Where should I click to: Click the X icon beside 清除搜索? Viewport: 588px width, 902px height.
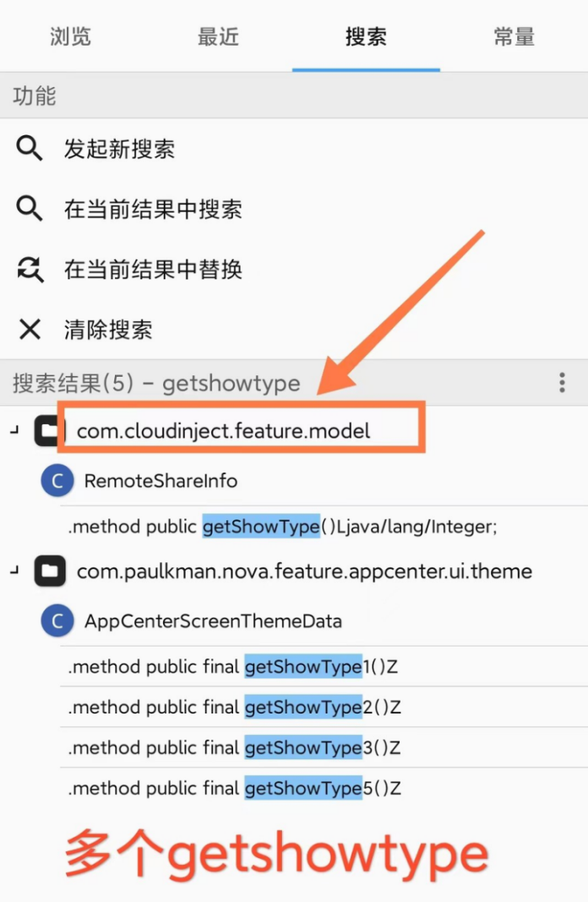tap(30, 329)
